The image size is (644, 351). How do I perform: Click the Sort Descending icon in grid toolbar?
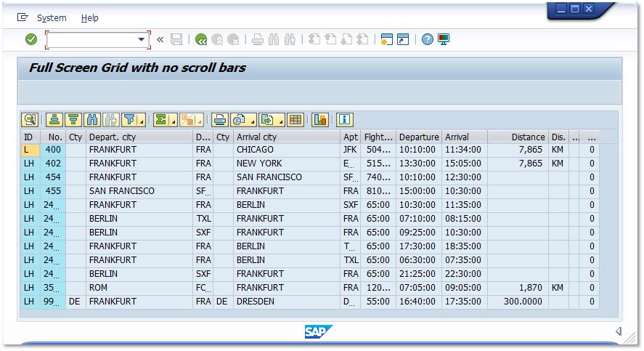click(73, 120)
